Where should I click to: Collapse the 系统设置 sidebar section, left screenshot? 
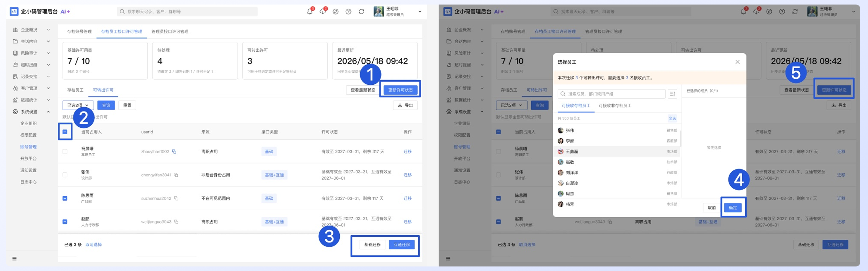pyautogui.click(x=48, y=112)
